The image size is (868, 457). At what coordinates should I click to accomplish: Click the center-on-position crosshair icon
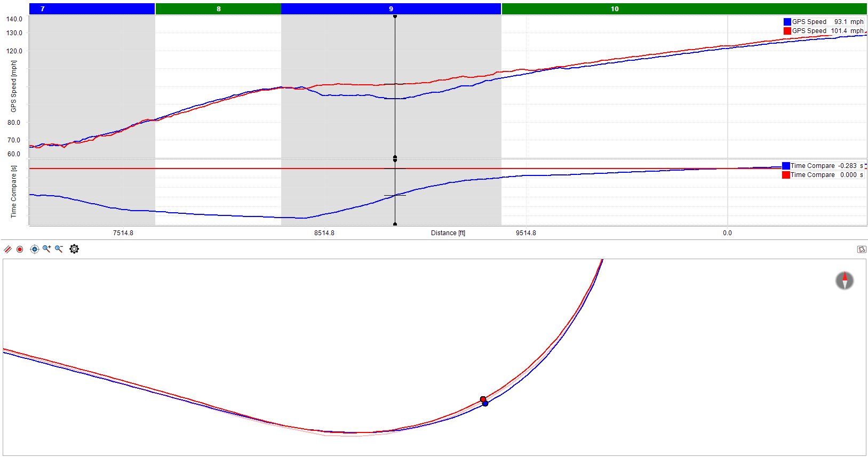click(35, 249)
